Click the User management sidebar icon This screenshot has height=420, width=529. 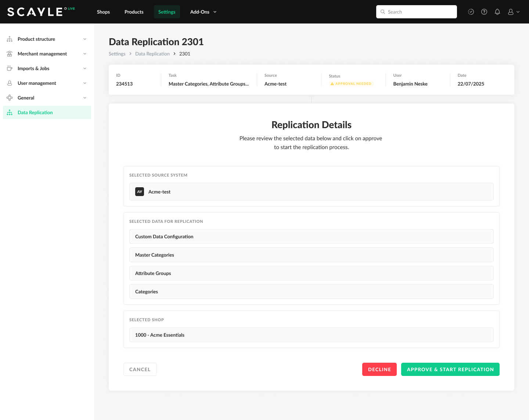tap(10, 83)
